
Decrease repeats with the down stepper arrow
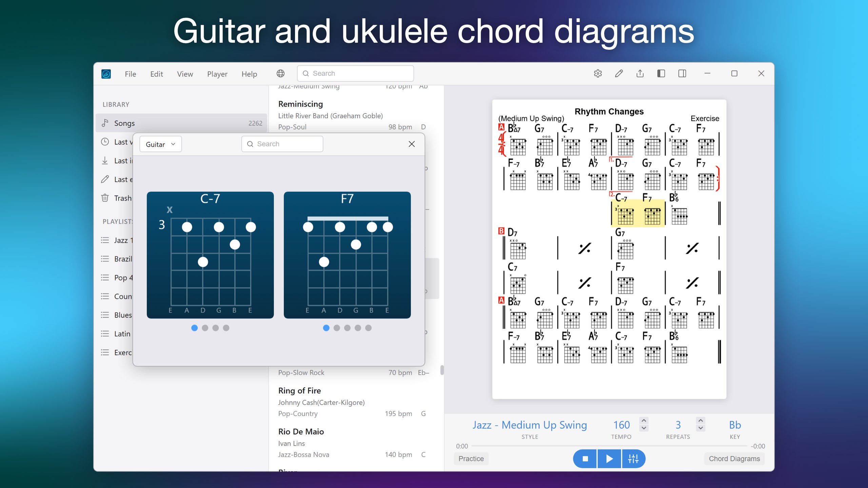click(x=701, y=428)
